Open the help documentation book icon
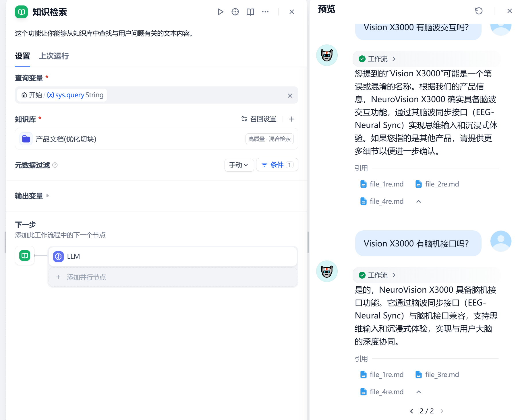The height and width of the screenshot is (420, 518). 250,12
